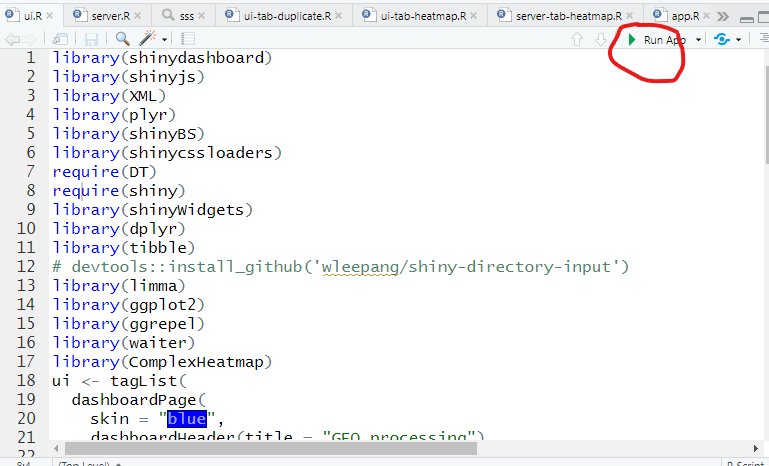Click line number 12 in the gutter
This screenshot has width=769, height=466.
26,267
